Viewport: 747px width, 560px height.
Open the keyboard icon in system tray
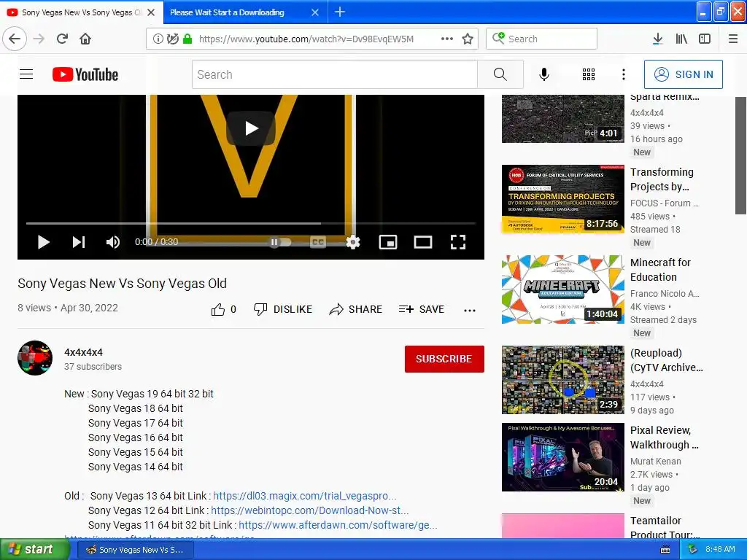[665, 550]
